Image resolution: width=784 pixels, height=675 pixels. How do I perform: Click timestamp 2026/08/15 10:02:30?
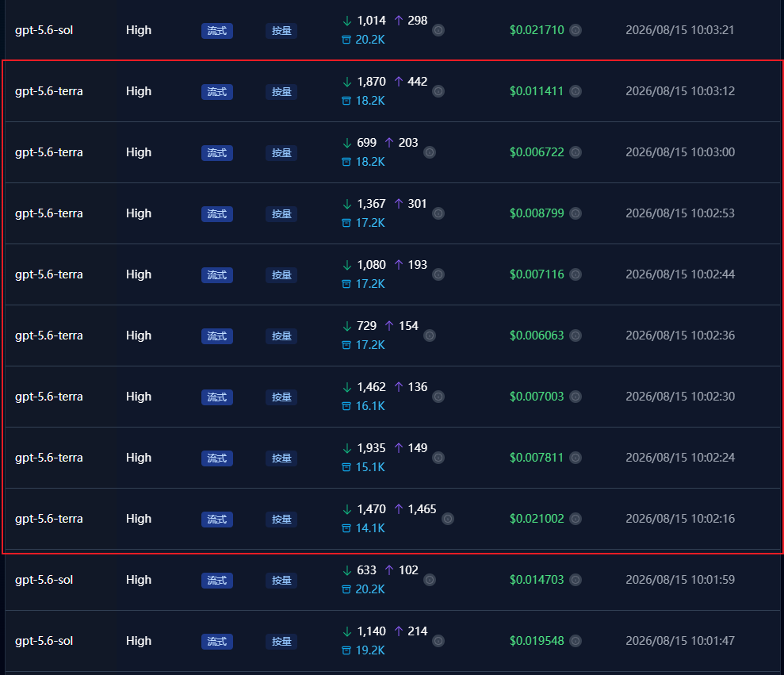coord(680,397)
